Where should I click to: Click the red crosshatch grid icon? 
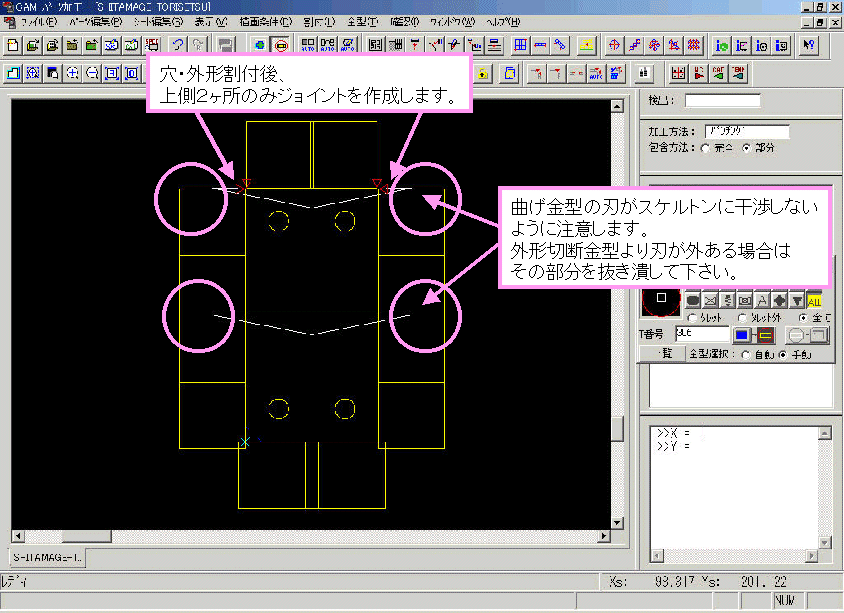point(694,45)
